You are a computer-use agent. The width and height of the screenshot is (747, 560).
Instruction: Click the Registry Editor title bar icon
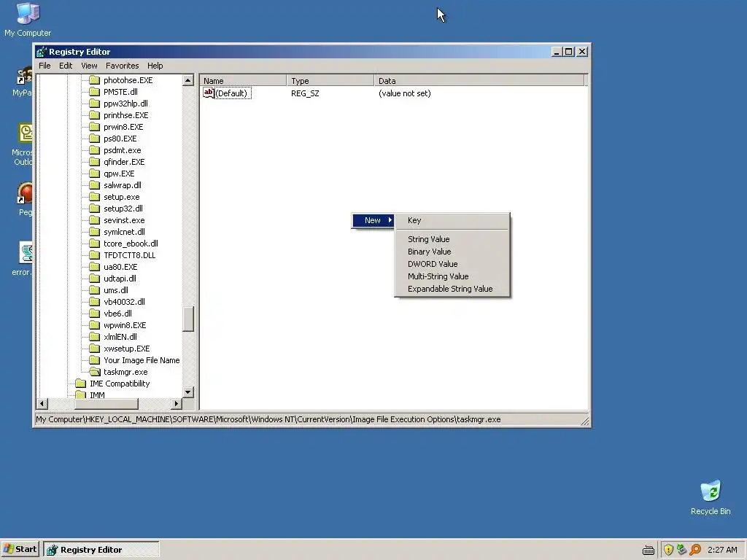pos(42,52)
